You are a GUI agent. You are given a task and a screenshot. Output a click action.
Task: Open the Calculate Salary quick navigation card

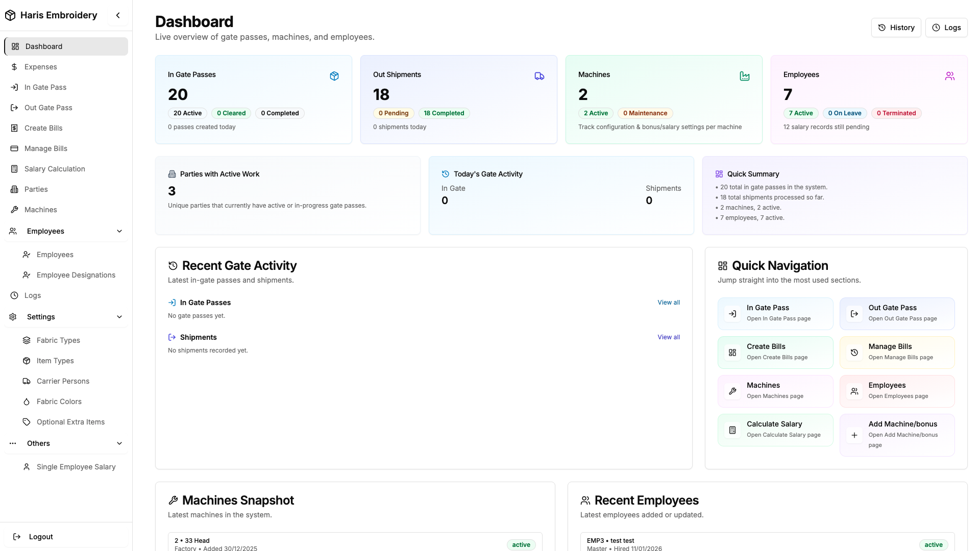point(775,430)
